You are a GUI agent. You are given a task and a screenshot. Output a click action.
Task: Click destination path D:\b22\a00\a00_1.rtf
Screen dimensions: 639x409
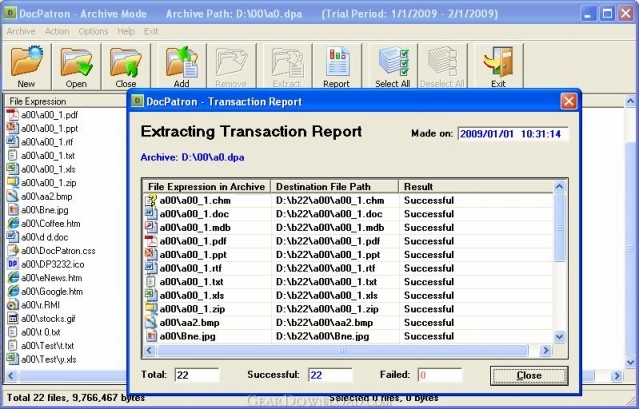point(326,268)
